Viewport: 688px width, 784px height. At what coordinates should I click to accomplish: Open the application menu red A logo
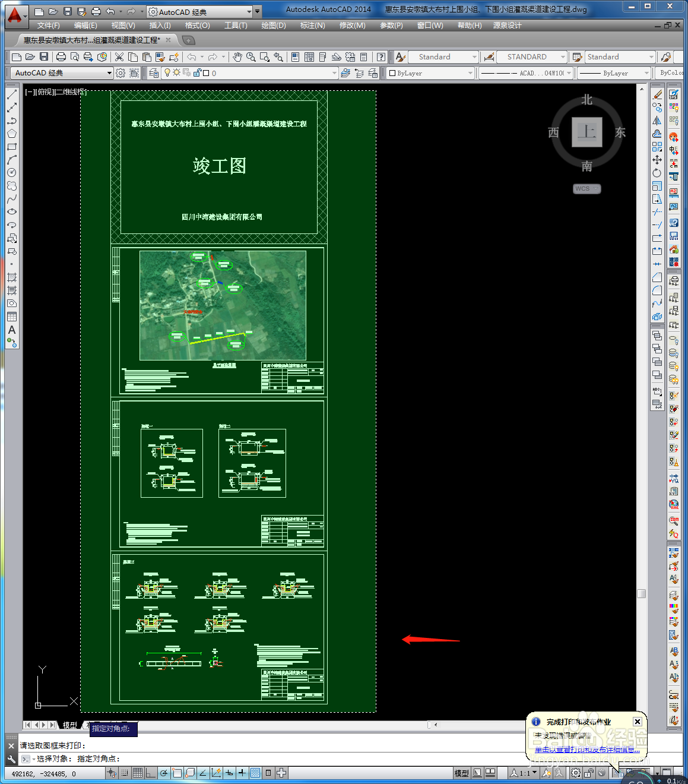(15, 15)
